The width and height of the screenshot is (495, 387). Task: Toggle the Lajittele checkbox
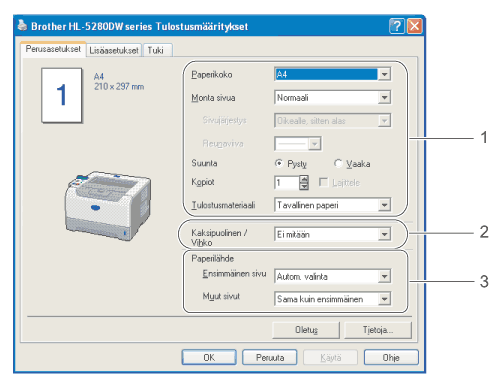coord(323,182)
